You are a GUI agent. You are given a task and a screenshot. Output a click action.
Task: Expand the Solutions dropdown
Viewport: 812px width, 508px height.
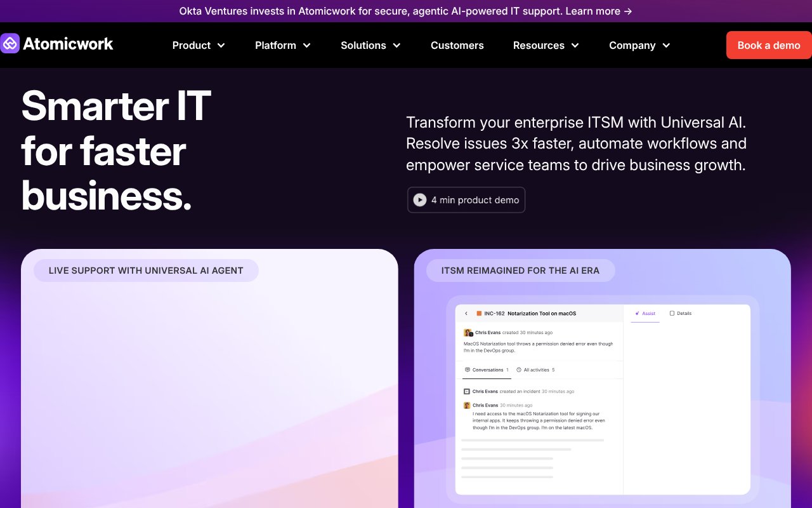click(x=370, y=45)
